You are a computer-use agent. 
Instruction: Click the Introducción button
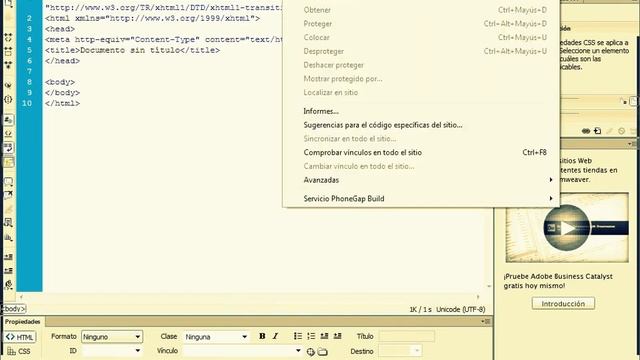563,304
